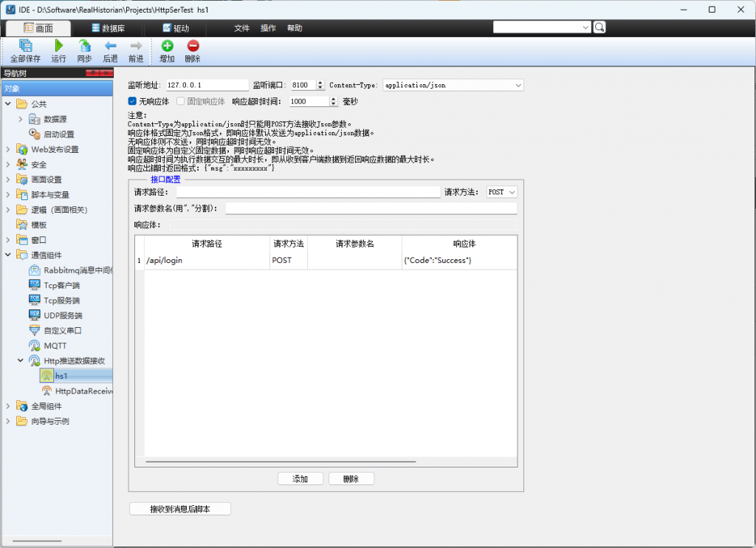Select the 画面设置 folder icon
The width and height of the screenshot is (756, 548).
point(21,179)
